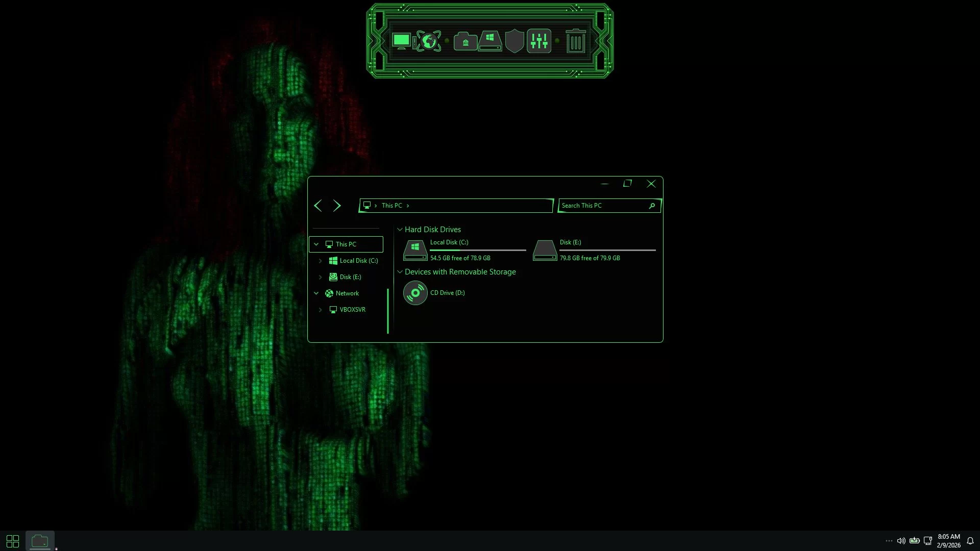The image size is (980, 551).
Task: Collapse the Hard Disk Drives group
Action: (400, 230)
